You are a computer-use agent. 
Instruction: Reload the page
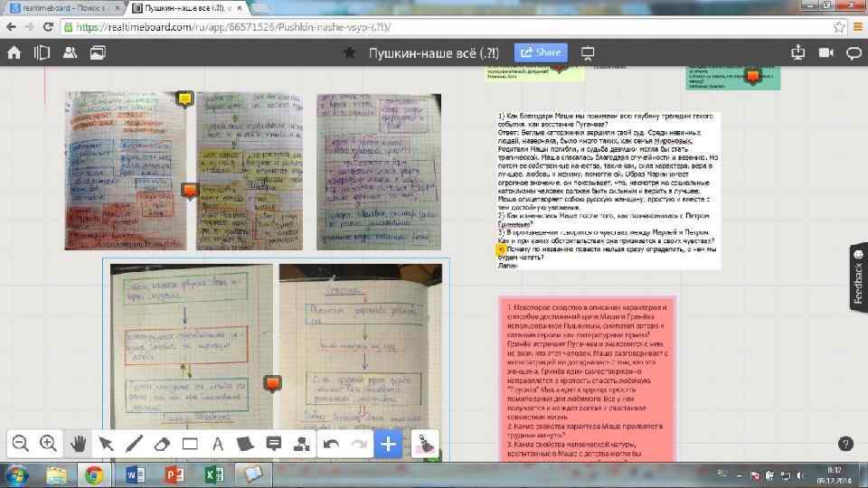click(48, 27)
